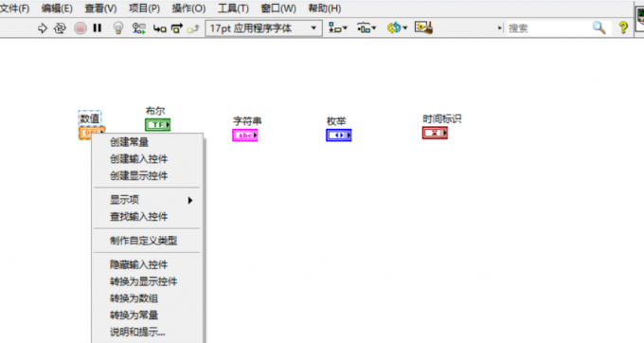Viewport: 644px width, 343px height.
Task: Toggle the Retain Wire Values icon
Action: pyautogui.click(x=139, y=27)
